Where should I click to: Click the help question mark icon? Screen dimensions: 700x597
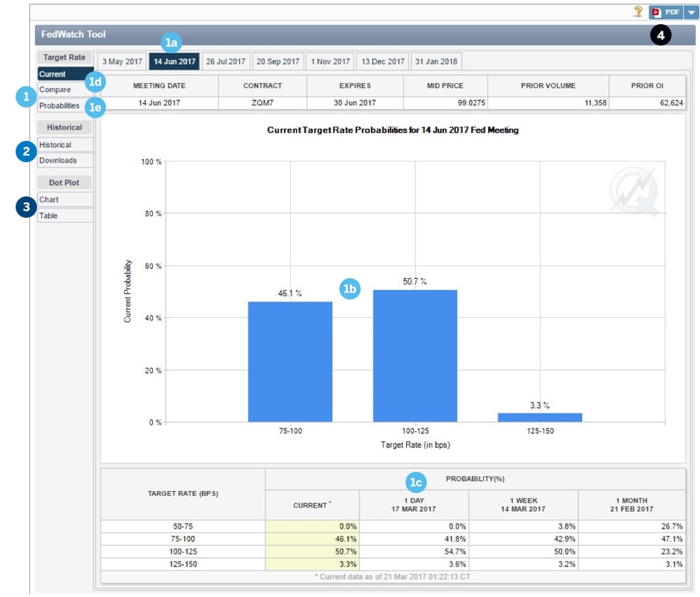tap(638, 12)
